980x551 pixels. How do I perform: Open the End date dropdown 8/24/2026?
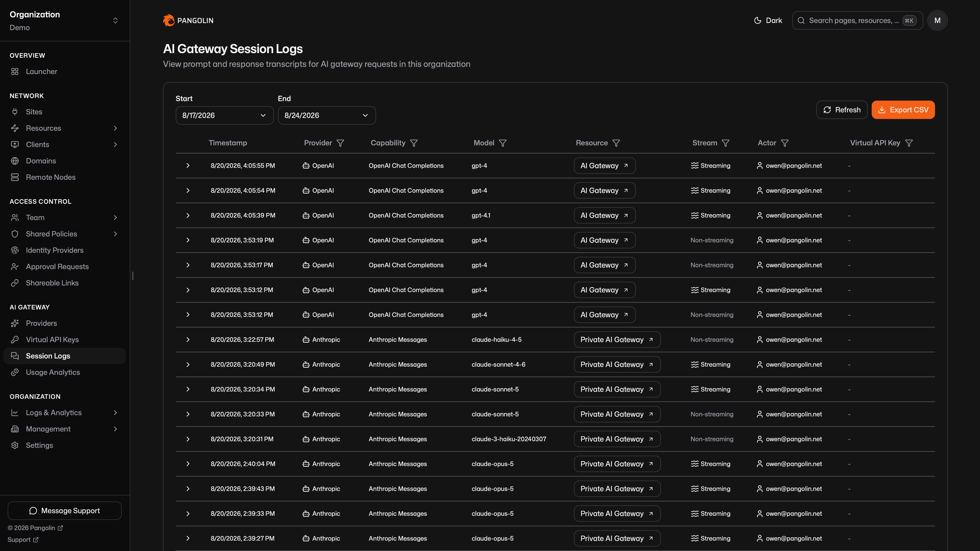326,115
